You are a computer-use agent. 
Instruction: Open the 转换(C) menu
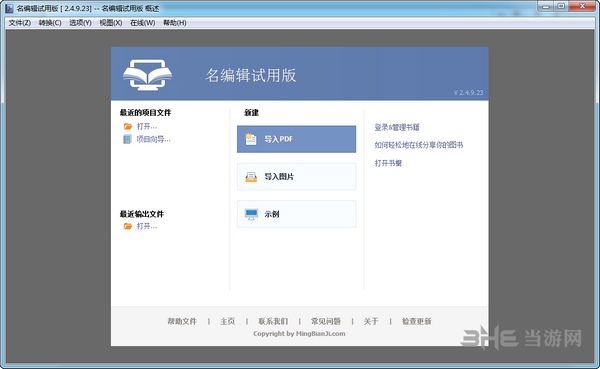pyautogui.click(x=50, y=23)
